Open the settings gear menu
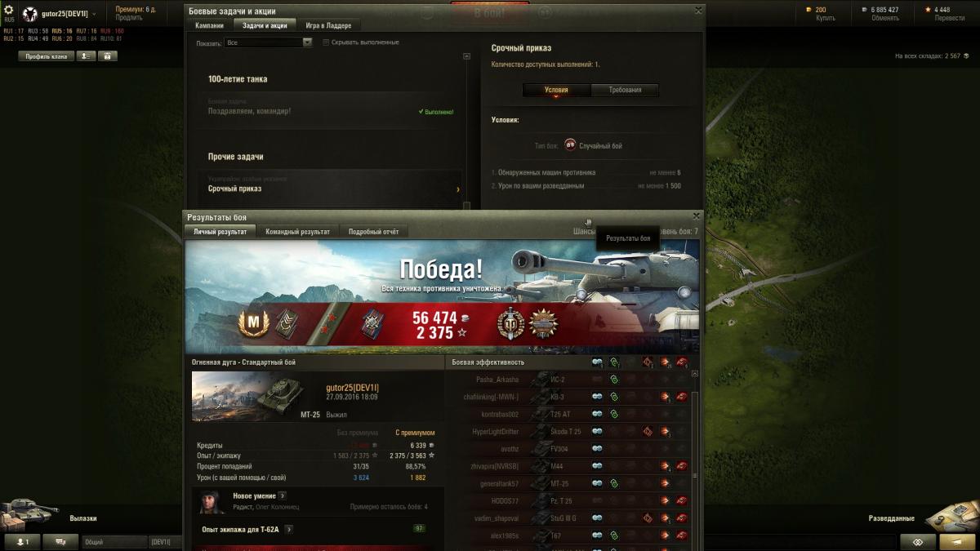Screen dimensions: 980x551 tap(9, 10)
